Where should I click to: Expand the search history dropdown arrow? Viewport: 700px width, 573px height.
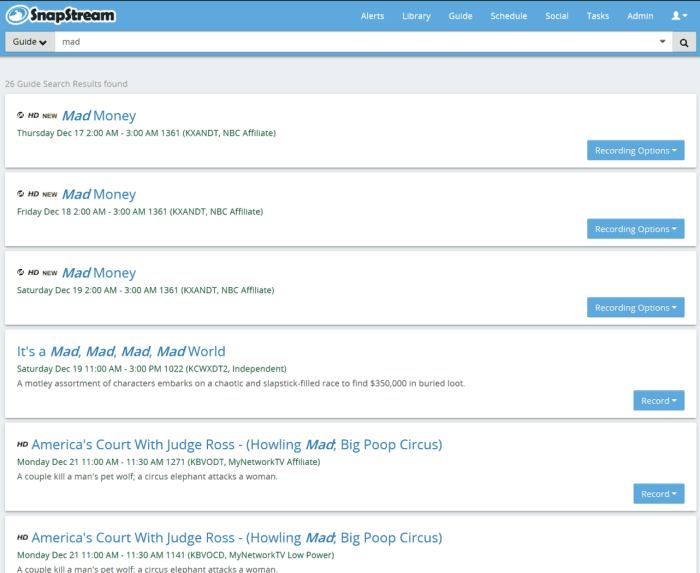[662, 42]
